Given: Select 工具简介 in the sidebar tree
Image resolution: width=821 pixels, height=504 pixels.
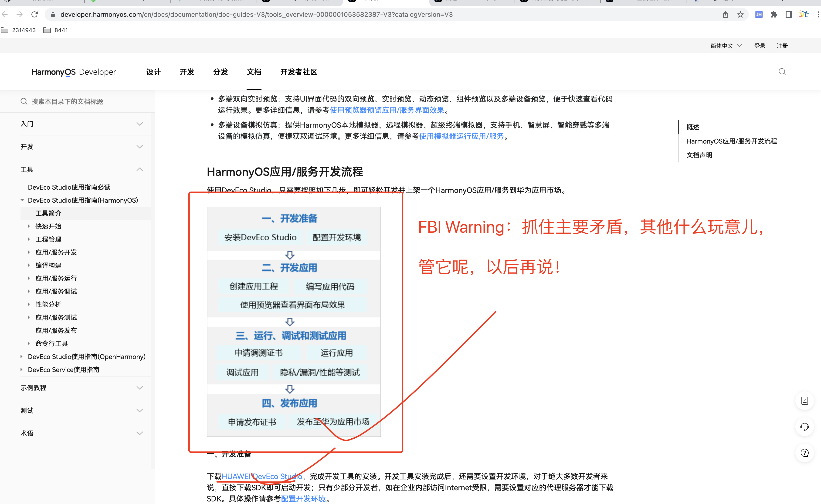Looking at the screenshot, I should (x=48, y=213).
